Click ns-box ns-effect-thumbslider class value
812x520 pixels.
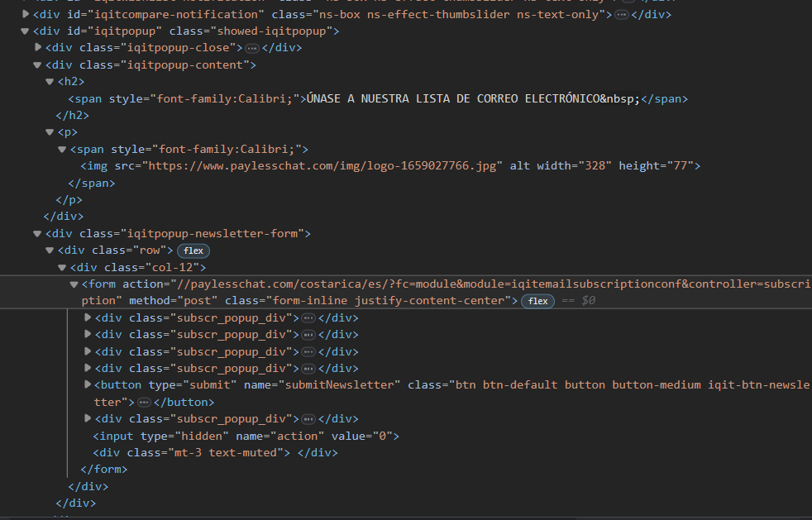(x=459, y=15)
